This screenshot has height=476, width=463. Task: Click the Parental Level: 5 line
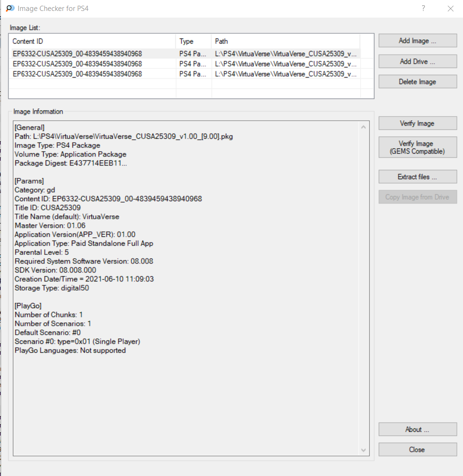point(41,253)
